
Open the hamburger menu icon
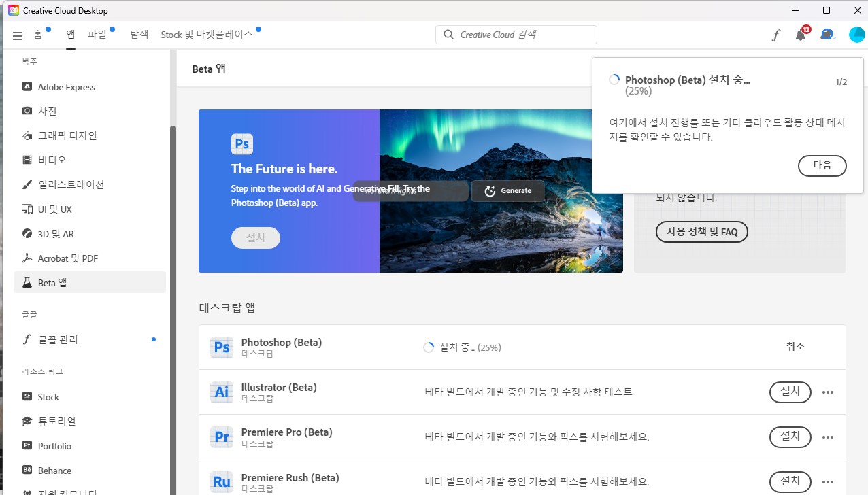(x=18, y=35)
